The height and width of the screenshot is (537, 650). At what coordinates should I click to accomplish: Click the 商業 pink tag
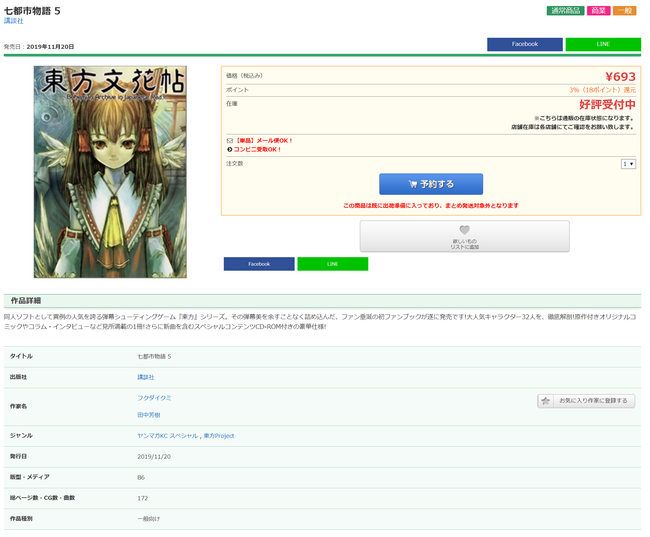tap(599, 11)
